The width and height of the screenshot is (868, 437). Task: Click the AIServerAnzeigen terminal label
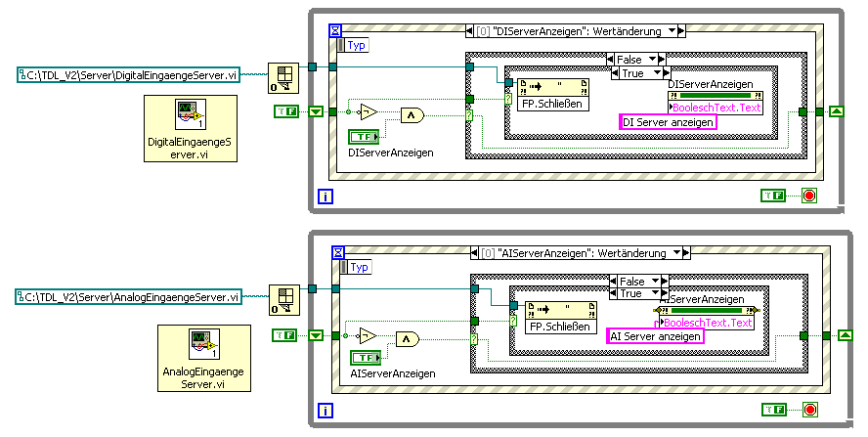393,373
